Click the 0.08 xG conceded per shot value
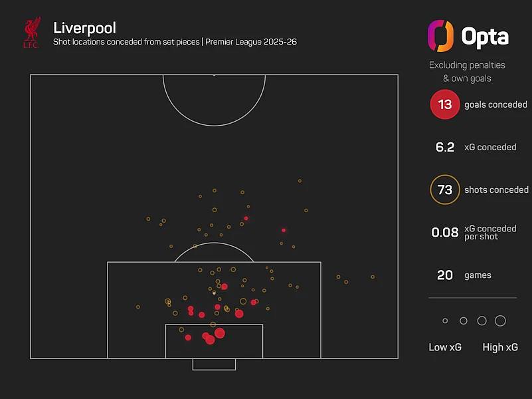 pos(444,233)
